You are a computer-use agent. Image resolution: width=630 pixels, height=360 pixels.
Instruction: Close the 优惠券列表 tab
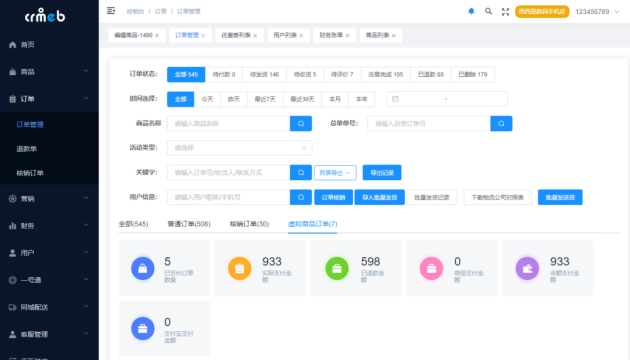click(255, 35)
